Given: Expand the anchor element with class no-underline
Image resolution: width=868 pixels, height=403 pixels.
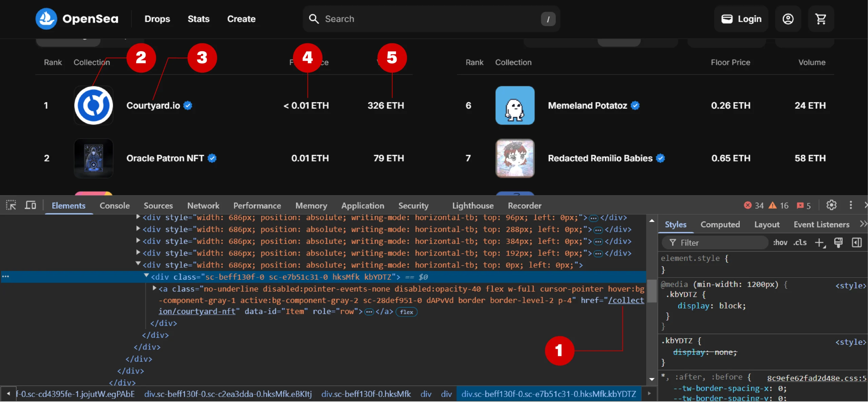Looking at the screenshot, I should tap(154, 289).
